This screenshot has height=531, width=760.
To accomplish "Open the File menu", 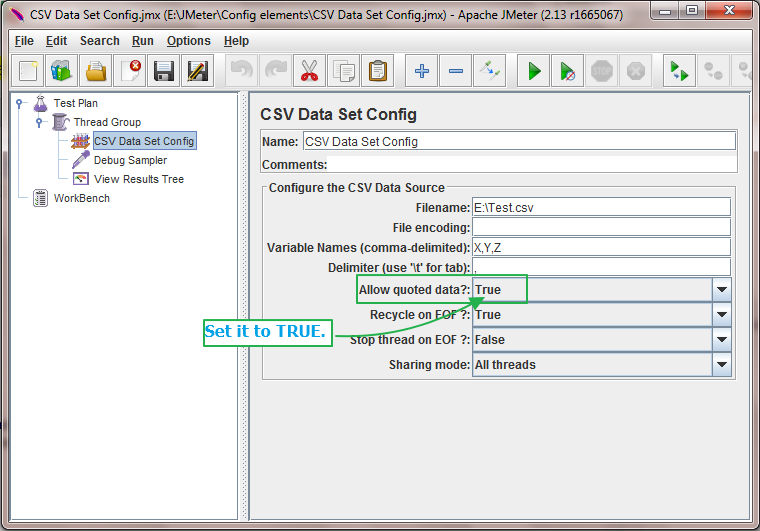I will click(x=24, y=41).
